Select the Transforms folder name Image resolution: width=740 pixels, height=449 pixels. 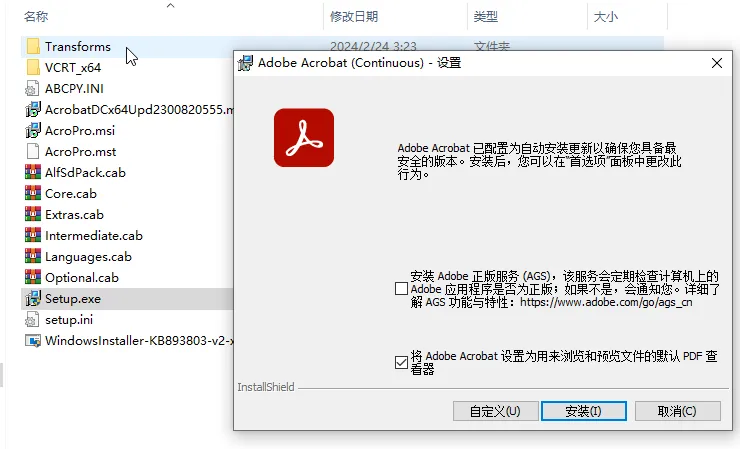tap(78, 47)
